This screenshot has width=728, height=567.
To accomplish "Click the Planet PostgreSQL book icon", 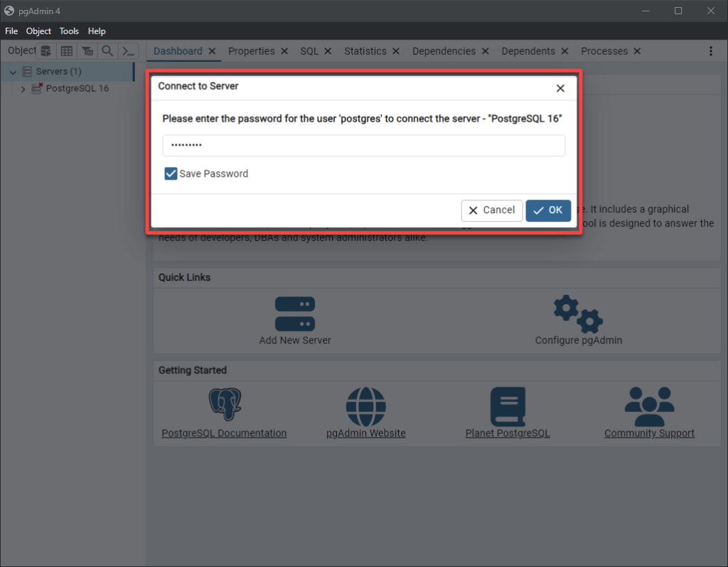I will [x=507, y=405].
